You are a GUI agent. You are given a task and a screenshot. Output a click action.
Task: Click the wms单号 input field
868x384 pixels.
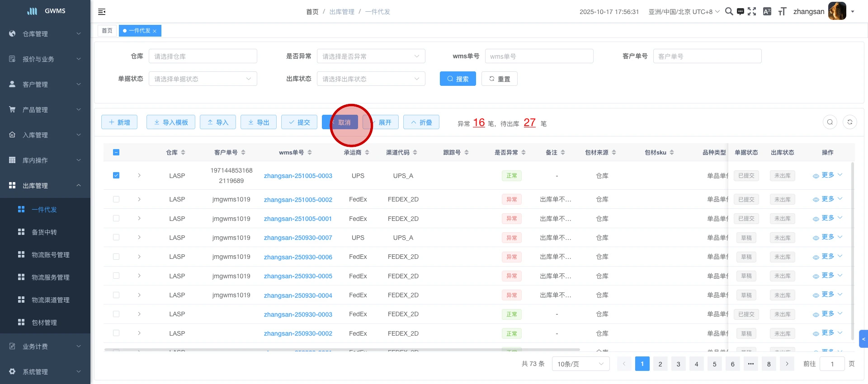coord(539,56)
